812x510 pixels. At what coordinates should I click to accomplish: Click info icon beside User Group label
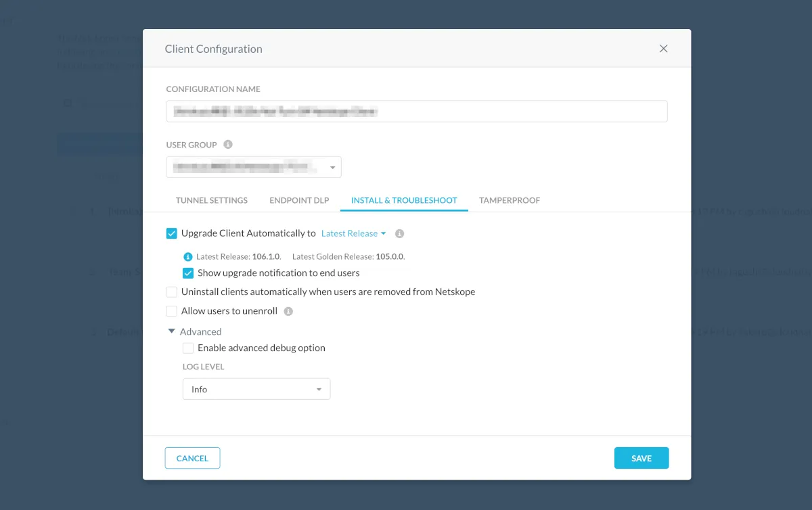[x=228, y=145]
